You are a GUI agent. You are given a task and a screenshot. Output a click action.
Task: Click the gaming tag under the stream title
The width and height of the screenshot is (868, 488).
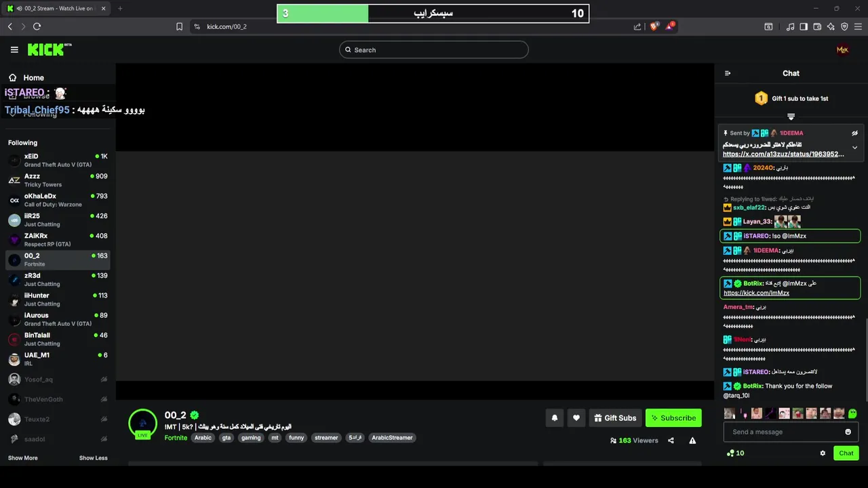[251, 438]
